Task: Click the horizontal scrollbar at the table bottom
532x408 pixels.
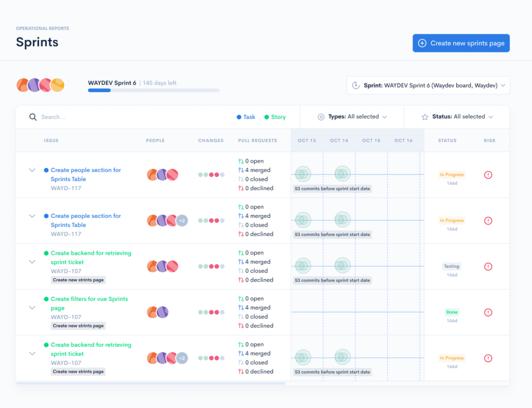Action: [151, 383]
